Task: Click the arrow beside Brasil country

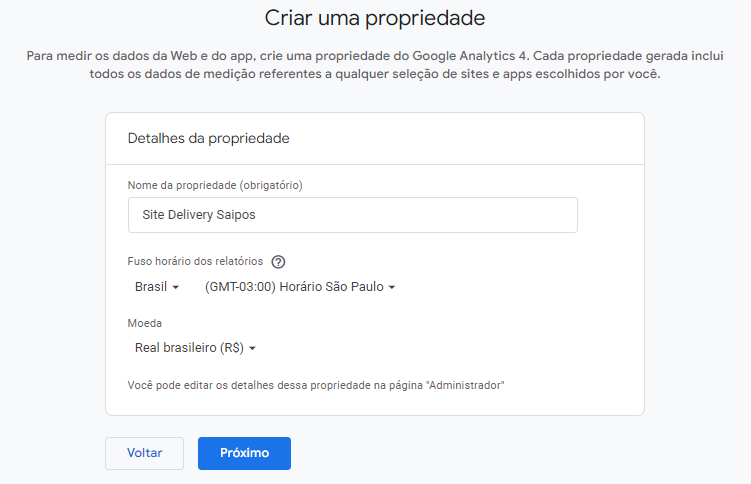Action: point(175,287)
